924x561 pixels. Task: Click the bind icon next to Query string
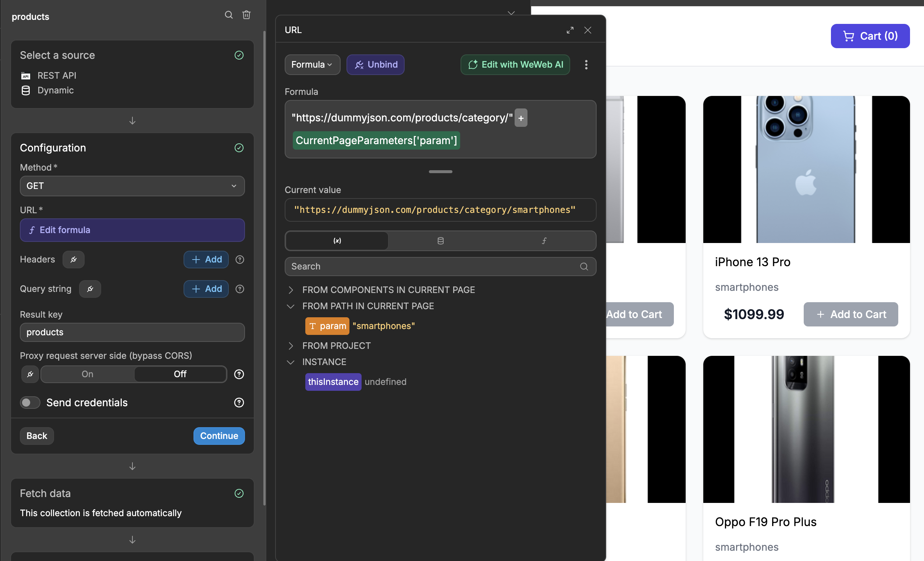90,289
